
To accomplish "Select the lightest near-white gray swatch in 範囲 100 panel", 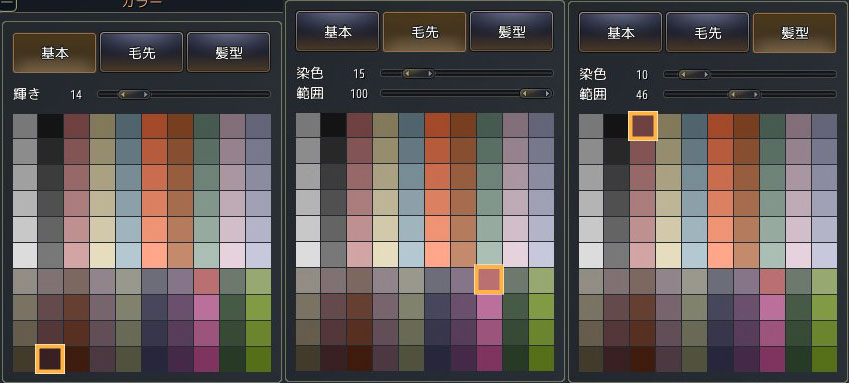I will point(308,254).
